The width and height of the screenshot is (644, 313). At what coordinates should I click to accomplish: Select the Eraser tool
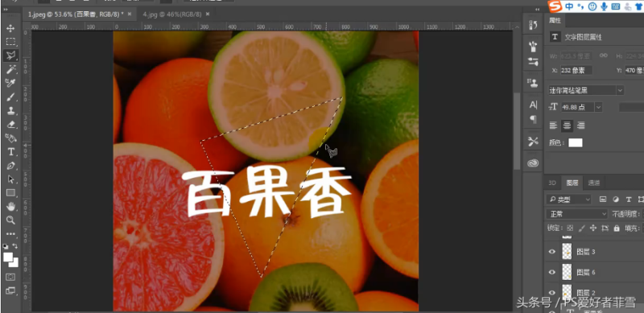10,124
